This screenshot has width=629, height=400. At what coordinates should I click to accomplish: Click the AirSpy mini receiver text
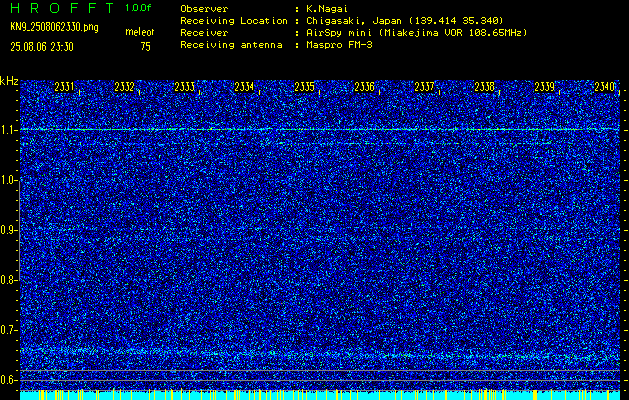[416, 33]
